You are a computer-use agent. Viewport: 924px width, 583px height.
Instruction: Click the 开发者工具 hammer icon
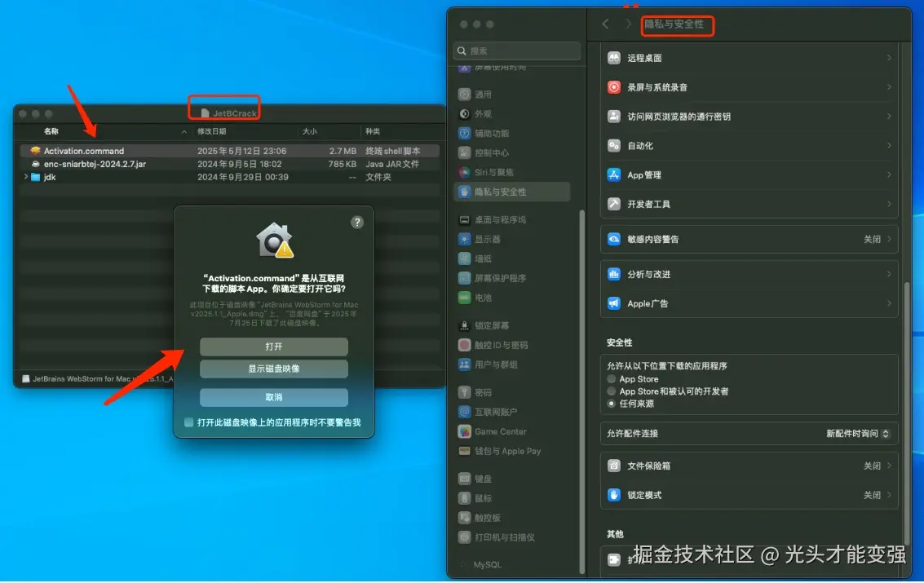tap(613, 204)
